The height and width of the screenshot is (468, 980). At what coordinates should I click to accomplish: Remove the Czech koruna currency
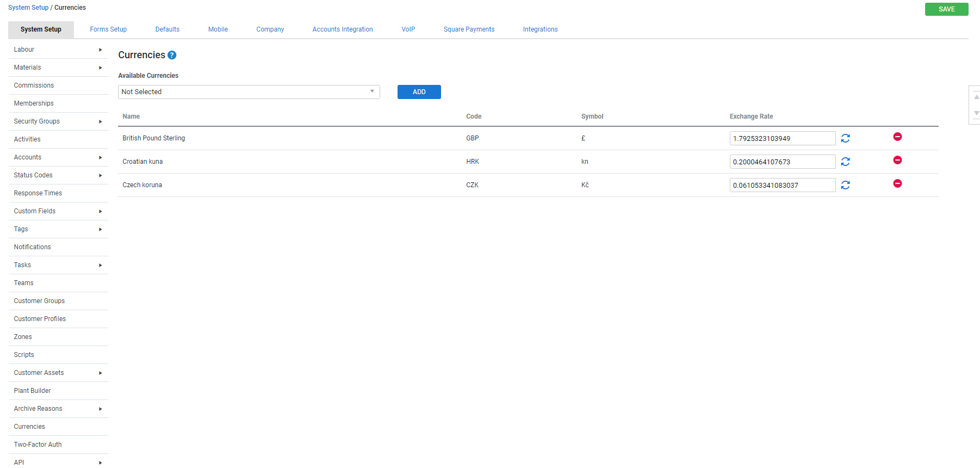point(897,183)
